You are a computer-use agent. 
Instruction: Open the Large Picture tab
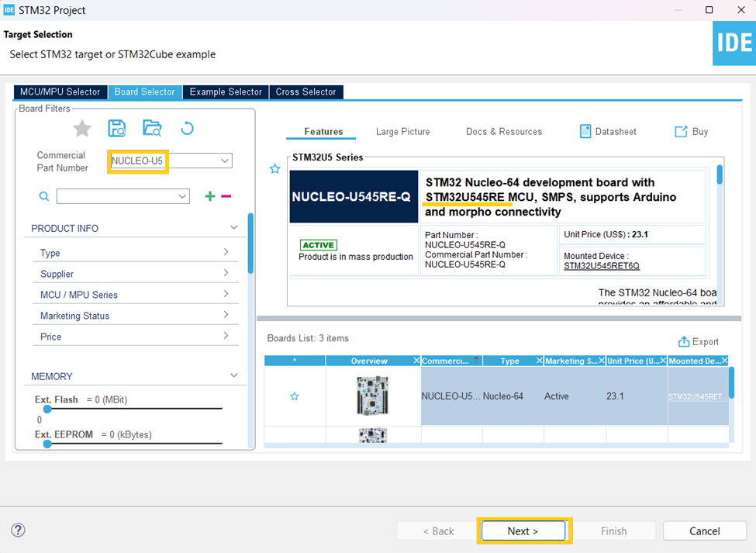pos(402,132)
